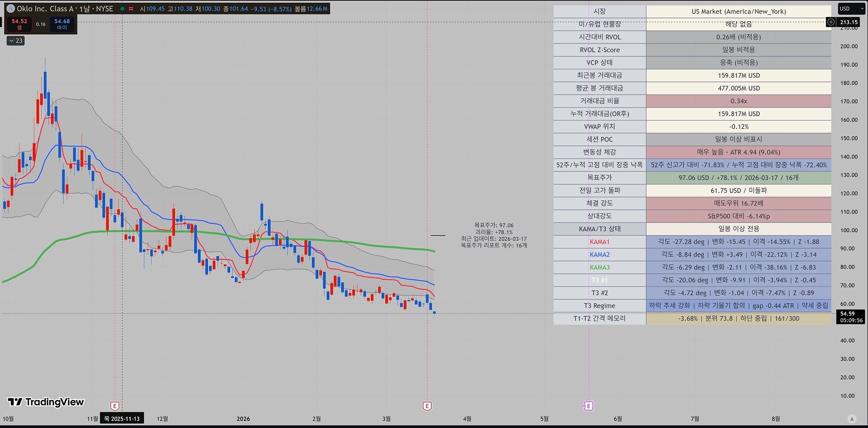Viewport: 868px width, 428px height.
Task: Click the cell '61.75 USD / 미돌파'
Action: point(739,190)
